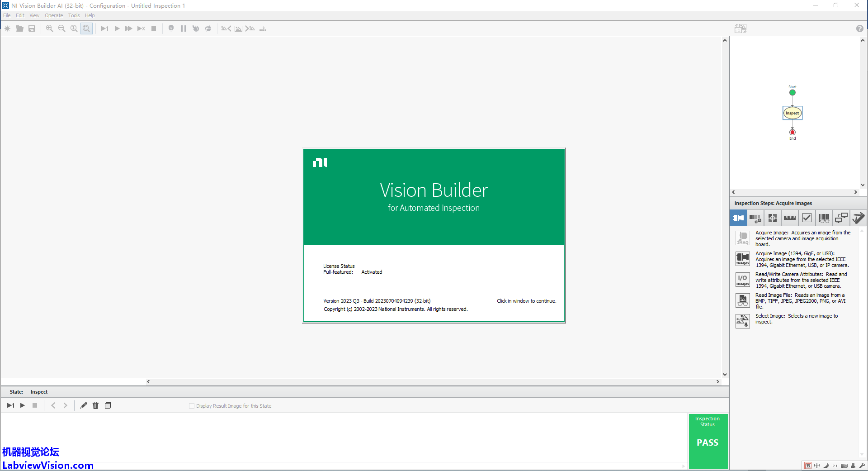Click the state toolbar play arrow
The image size is (868, 471).
pyautogui.click(x=23, y=405)
